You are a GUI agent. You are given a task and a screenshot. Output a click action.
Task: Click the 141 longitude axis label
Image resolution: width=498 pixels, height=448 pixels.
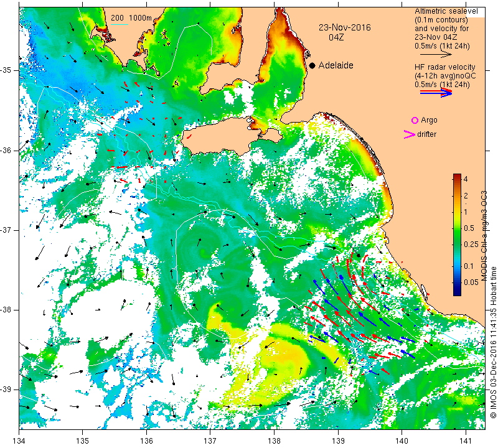pyautogui.click(x=466, y=441)
